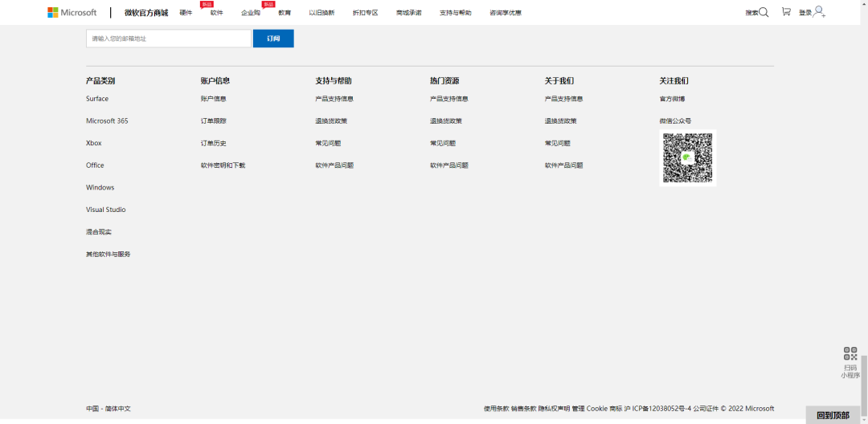The width and height of the screenshot is (868, 424).
Task: Open the Visual Studio footer link
Action: [106, 210]
